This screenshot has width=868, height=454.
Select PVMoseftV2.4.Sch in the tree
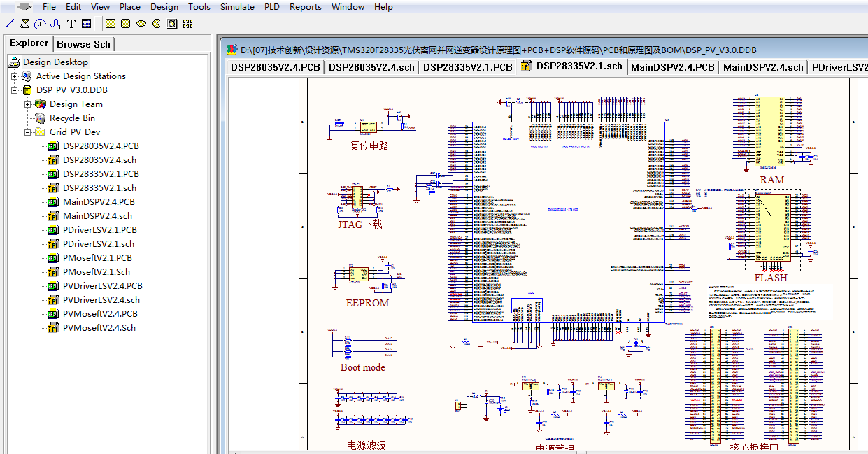pyautogui.click(x=99, y=327)
